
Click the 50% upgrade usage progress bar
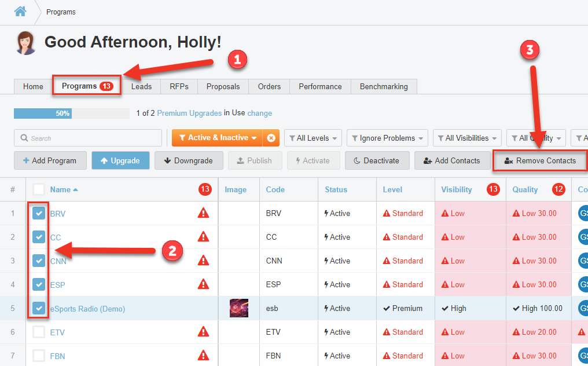coord(71,114)
